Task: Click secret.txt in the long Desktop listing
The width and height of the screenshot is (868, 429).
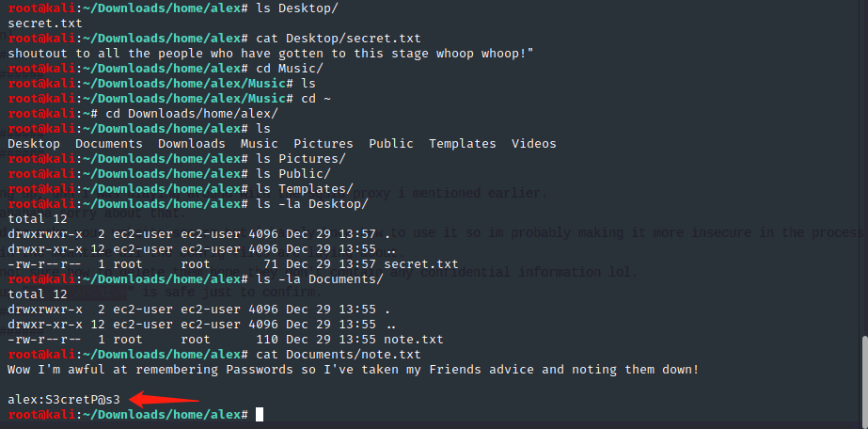Action: pos(421,264)
